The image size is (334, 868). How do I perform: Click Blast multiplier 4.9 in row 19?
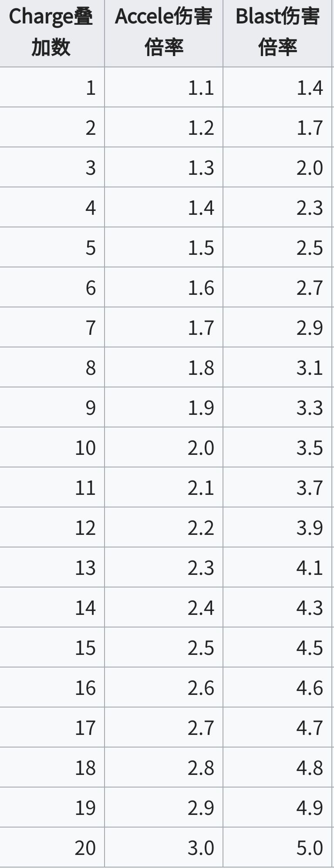pyautogui.click(x=310, y=808)
